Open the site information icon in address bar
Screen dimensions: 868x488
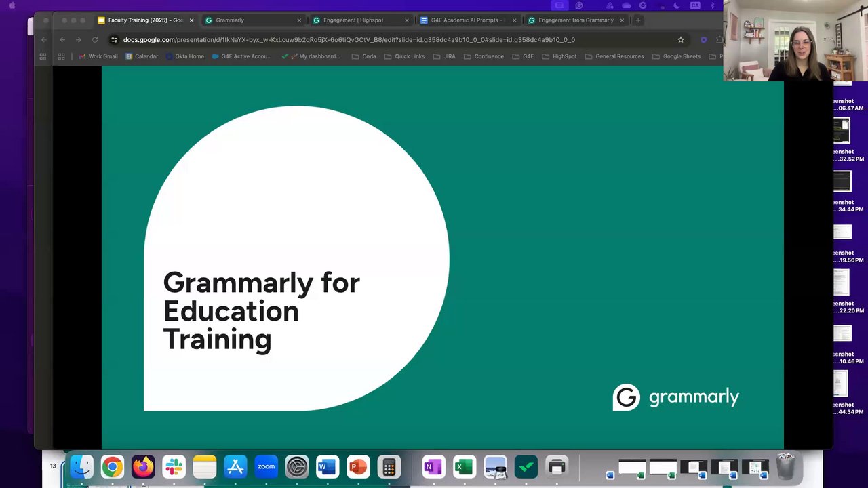114,39
